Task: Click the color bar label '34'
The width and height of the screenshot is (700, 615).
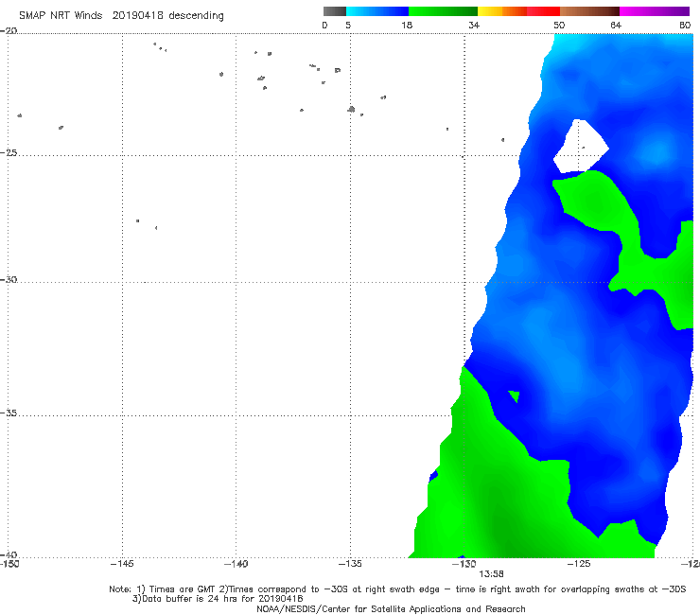Action: (x=474, y=25)
